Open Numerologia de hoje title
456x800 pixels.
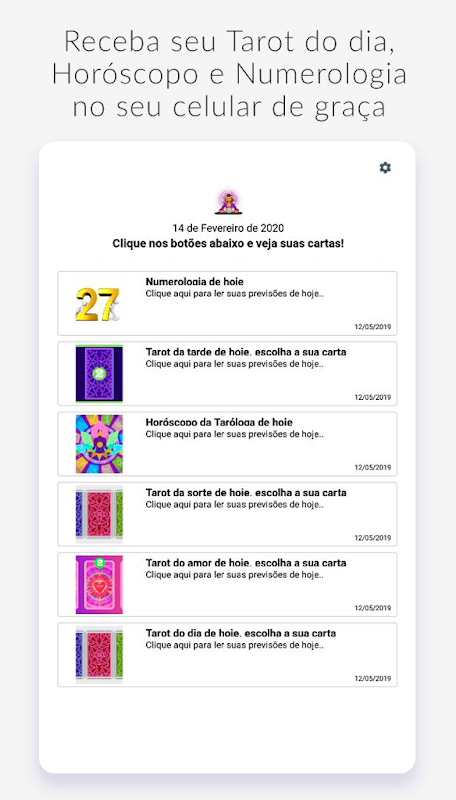195,282
